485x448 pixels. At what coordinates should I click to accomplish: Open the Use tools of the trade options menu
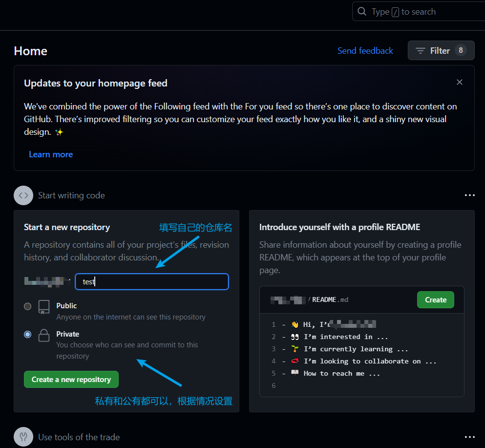(469, 437)
